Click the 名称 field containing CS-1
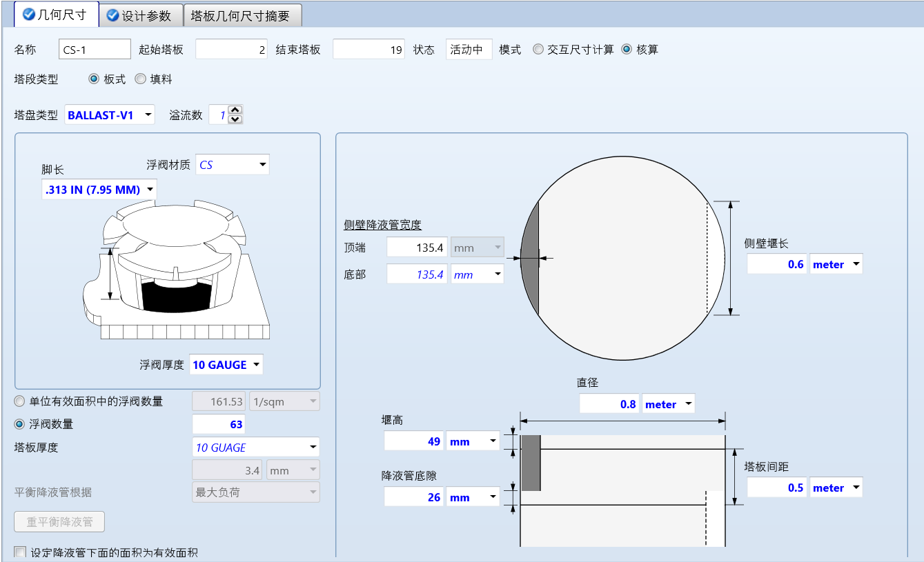The height and width of the screenshot is (562, 924). point(95,49)
